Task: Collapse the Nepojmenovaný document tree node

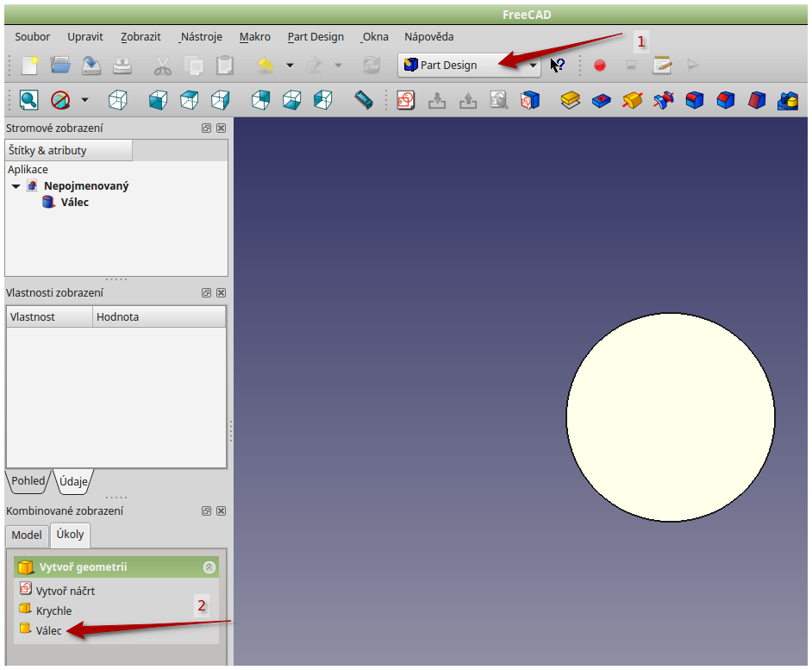Action: point(16,186)
